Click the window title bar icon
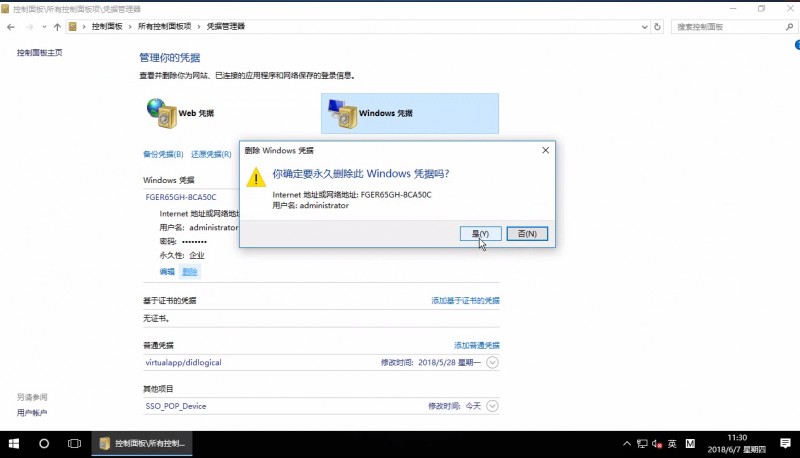This screenshot has height=458, width=800. point(5,9)
